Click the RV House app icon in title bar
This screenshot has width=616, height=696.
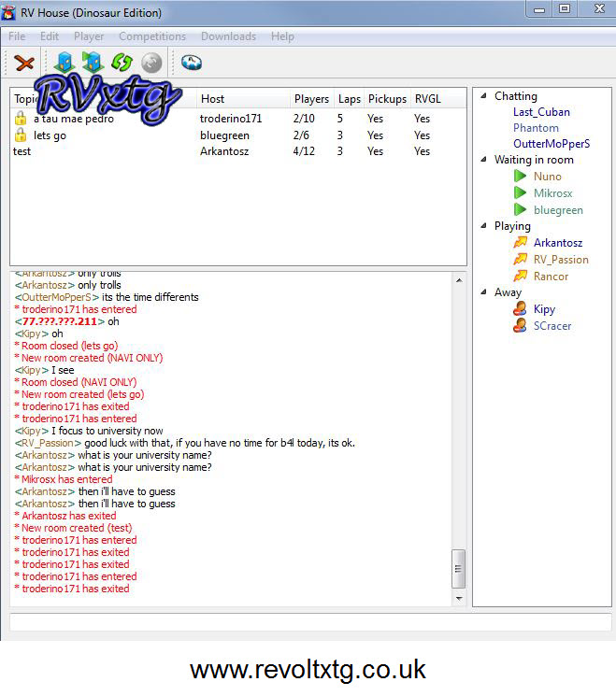pos(8,12)
